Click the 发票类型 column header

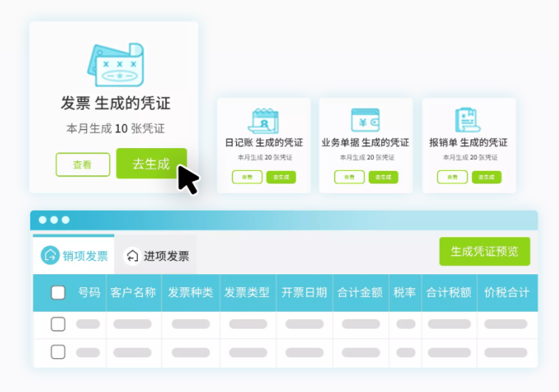[247, 293]
